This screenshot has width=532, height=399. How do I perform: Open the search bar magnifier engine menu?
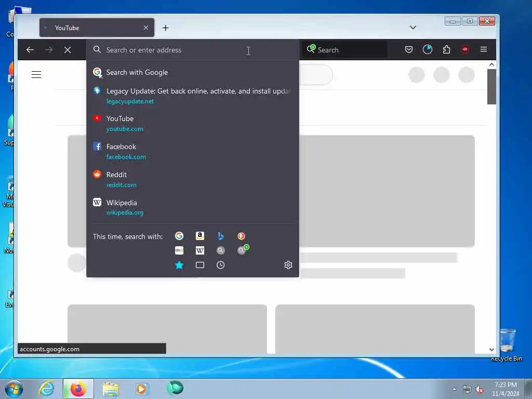point(311,49)
